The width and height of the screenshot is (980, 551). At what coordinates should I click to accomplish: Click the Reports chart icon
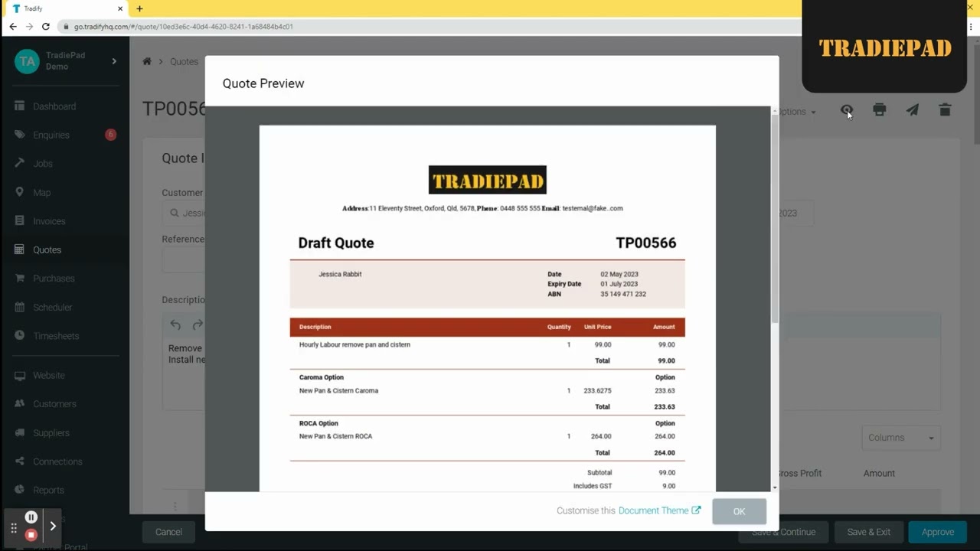(20, 490)
